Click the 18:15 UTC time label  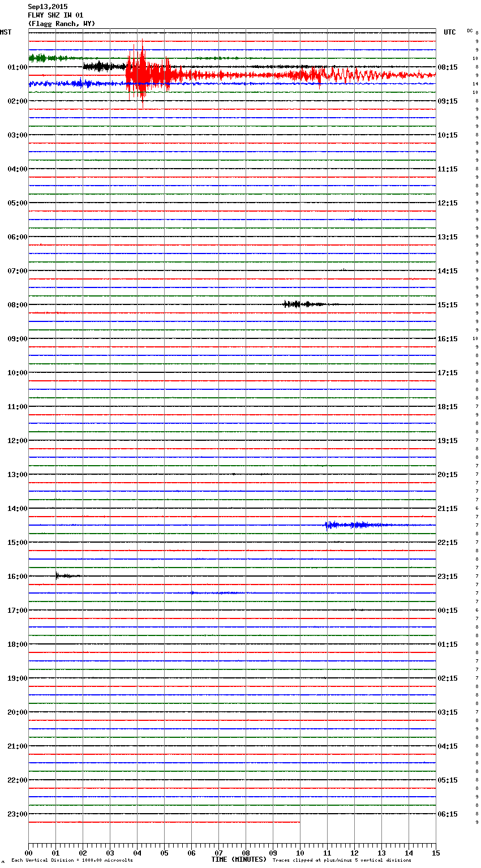point(448,407)
